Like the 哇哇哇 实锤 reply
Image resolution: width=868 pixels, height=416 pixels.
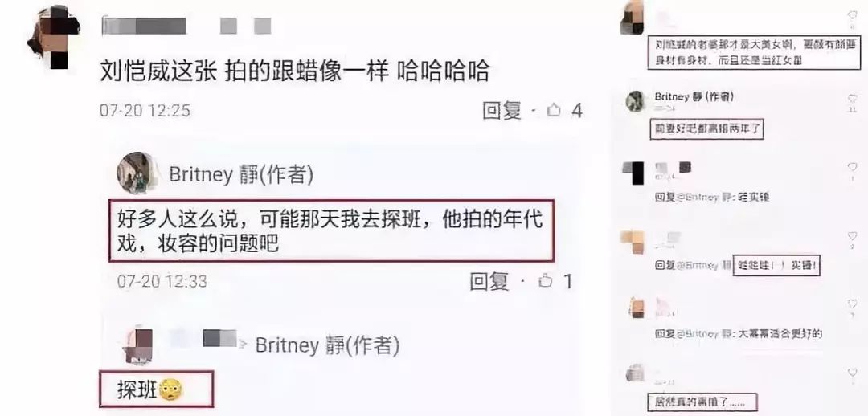(x=853, y=236)
